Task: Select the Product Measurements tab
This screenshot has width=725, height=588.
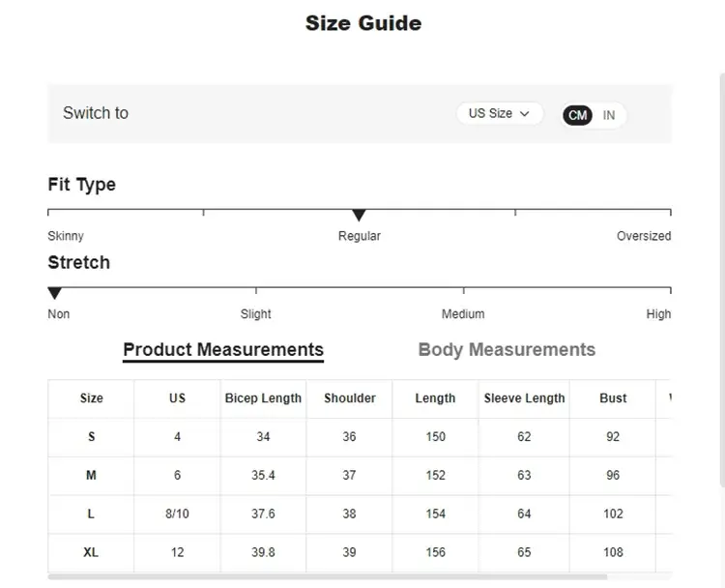Action: 223,350
